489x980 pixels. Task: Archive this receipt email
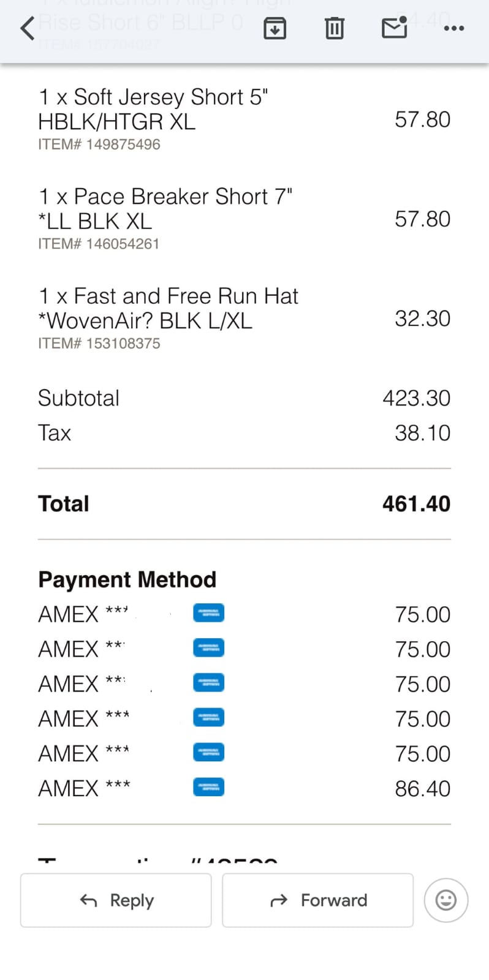pyautogui.click(x=275, y=28)
